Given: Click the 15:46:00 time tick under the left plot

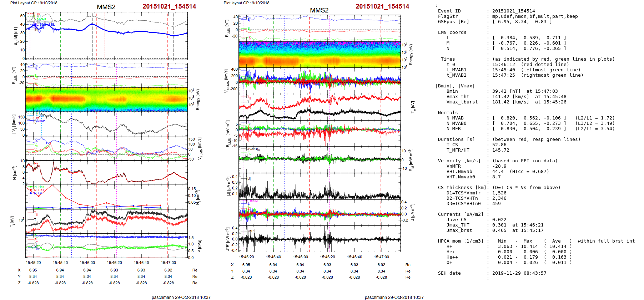Looking at the screenshot, I should [x=87, y=263].
